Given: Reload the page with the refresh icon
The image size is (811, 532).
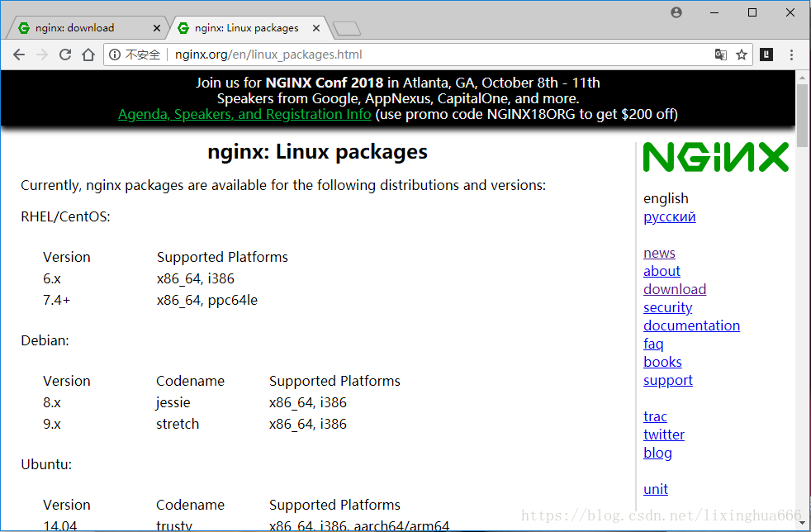Looking at the screenshot, I should [x=65, y=55].
